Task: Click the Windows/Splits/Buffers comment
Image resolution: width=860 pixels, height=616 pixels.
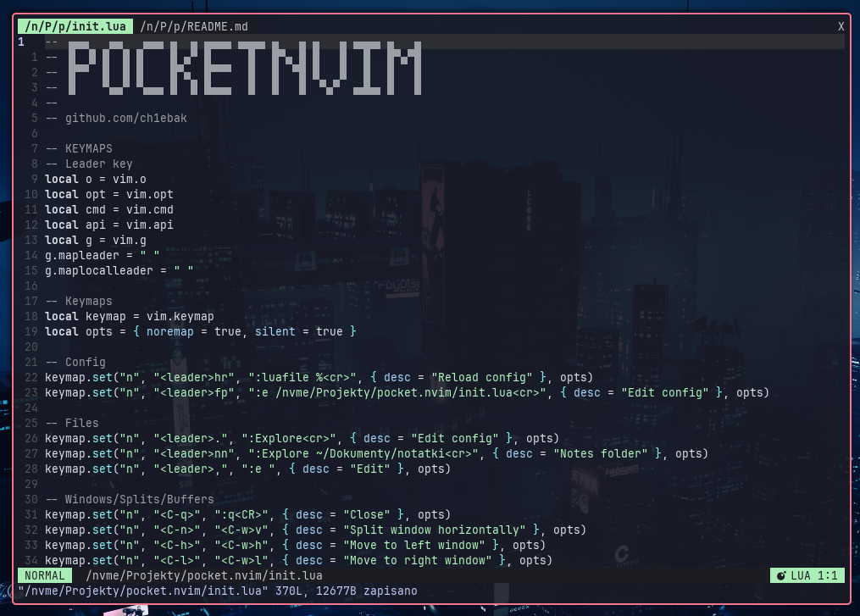Action: pos(130,500)
